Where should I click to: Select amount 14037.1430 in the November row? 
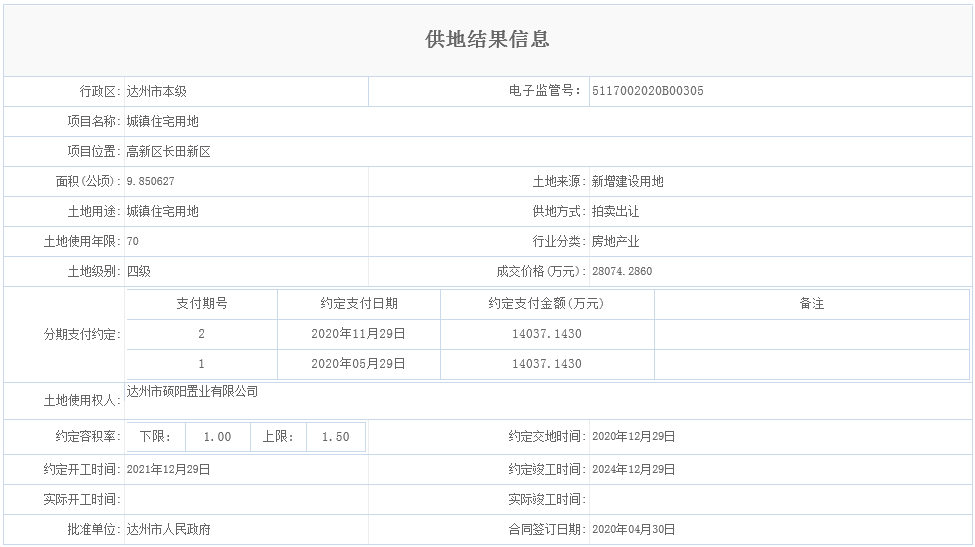point(547,334)
